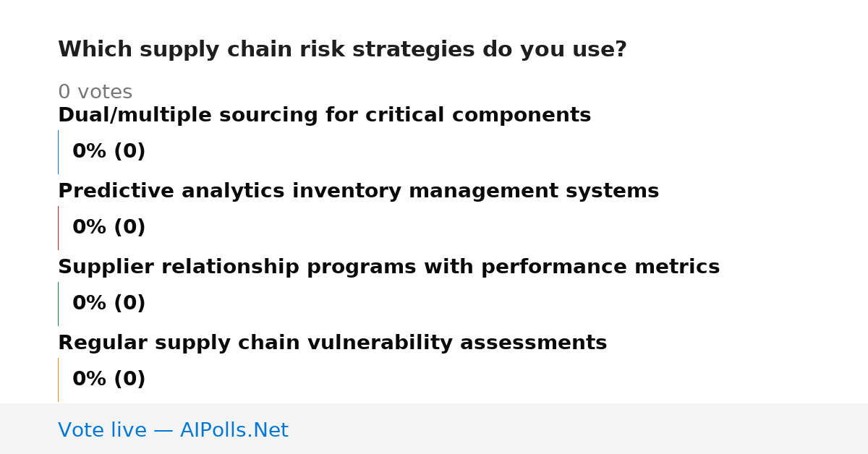Screen dimensions: 868x454
Task: Select the Supplier relationship programs with performance metrics option
Action: click(x=388, y=267)
